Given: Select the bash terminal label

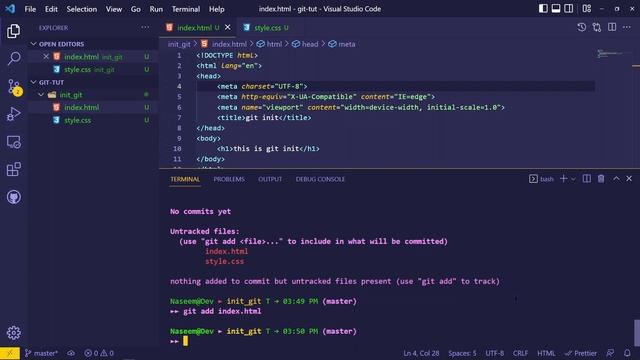Looking at the screenshot, I should click(x=541, y=179).
